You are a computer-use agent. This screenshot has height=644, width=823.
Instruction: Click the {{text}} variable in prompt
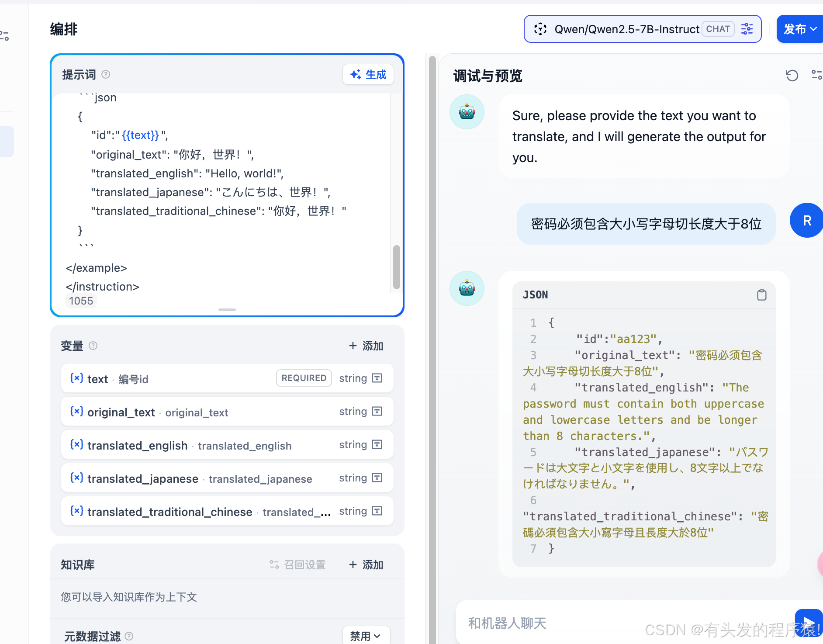click(140, 135)
